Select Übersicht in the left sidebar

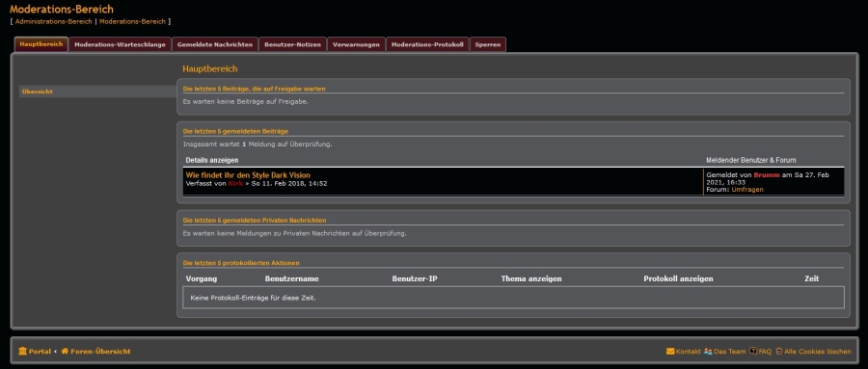point(98,92)
